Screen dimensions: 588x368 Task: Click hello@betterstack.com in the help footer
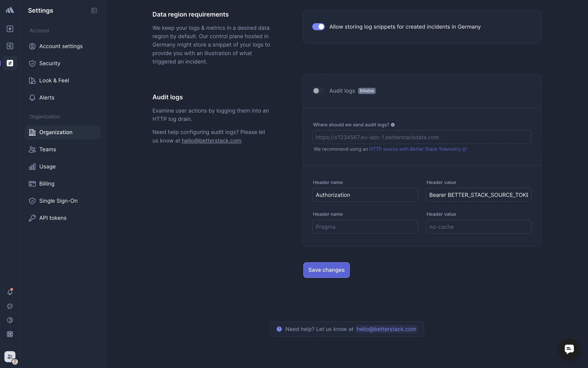click(386, 329)
